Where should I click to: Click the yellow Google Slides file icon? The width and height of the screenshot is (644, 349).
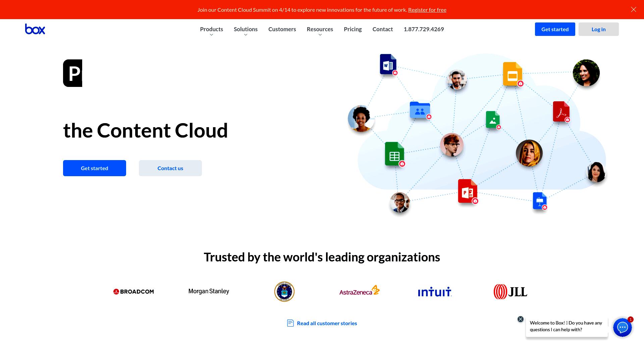513,74
